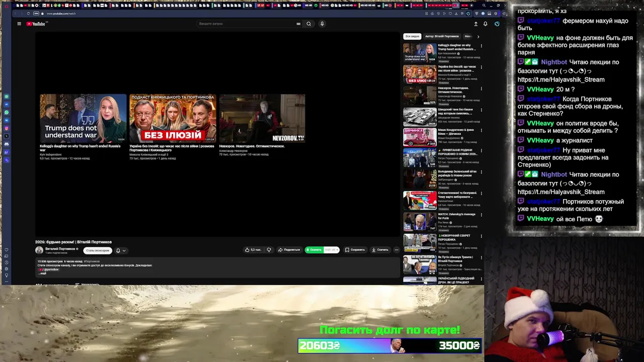Open Виталий Портников channel avatar
This screenshot has height=362, width=644.
39,250
